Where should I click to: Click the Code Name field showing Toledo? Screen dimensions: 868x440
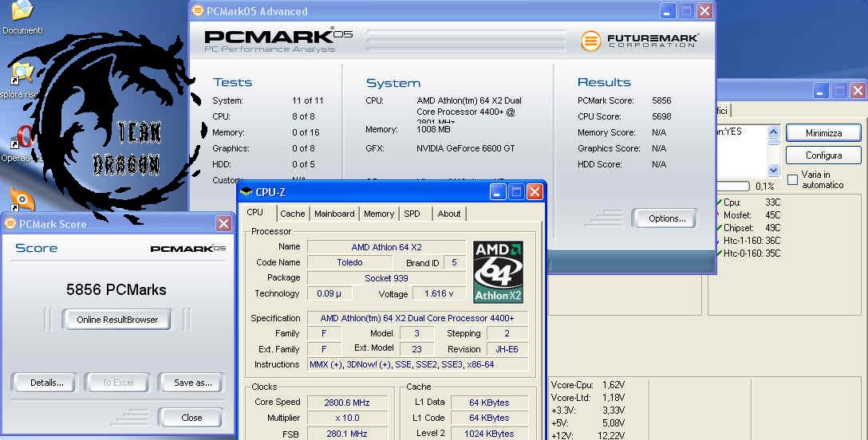(x=350, y=262)
